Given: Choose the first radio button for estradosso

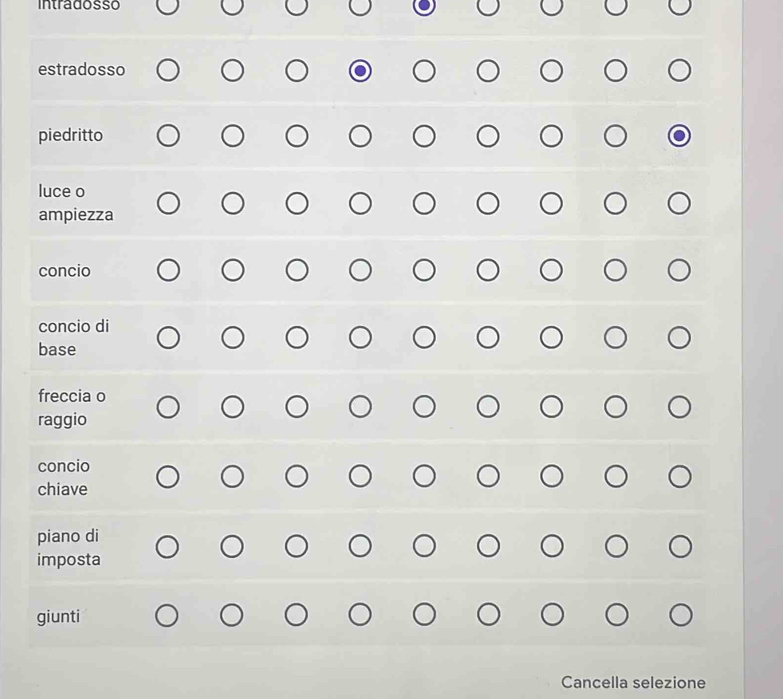Looking at the screenshot, I should pyautogui.click(x=168, y=70).
